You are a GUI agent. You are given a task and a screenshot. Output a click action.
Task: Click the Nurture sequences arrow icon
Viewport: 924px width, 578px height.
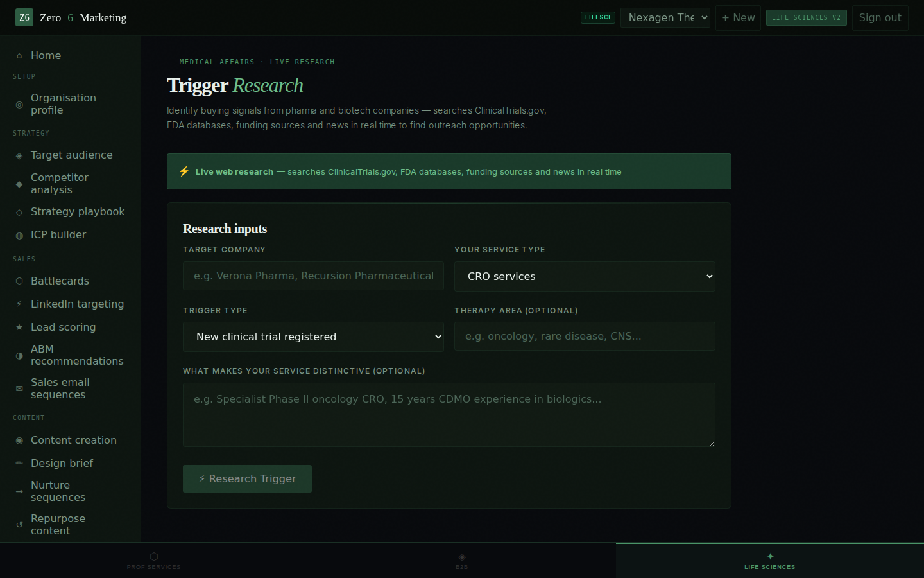pyautogui.click(x=19, y=491)
